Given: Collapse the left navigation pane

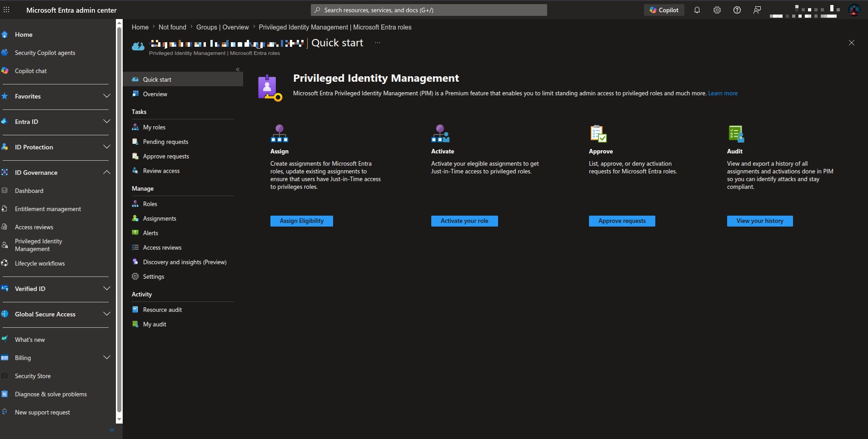Looking at the screenshot, I should pos(112,430).
